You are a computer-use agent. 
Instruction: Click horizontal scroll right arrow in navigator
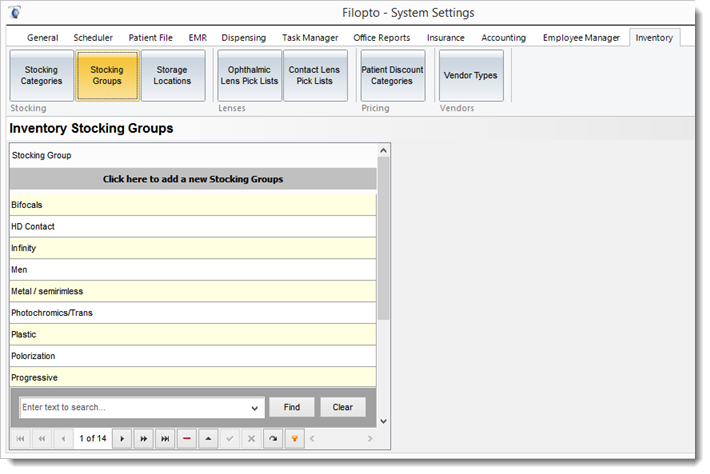coord(370,439)
